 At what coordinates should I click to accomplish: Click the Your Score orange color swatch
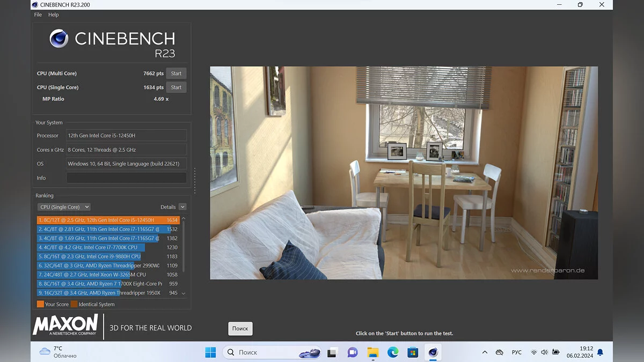click(x=40, y=304)
